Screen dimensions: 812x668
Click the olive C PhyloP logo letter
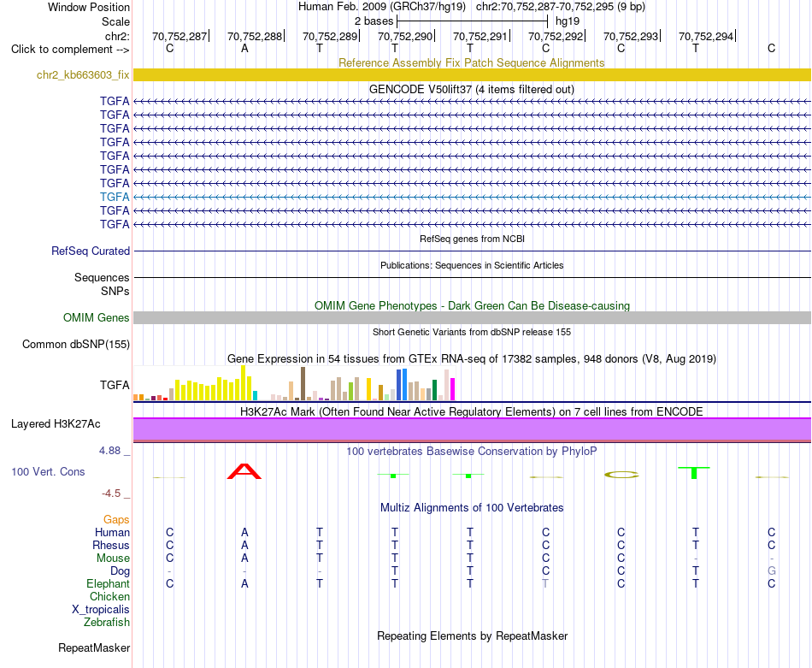point(621,474)
